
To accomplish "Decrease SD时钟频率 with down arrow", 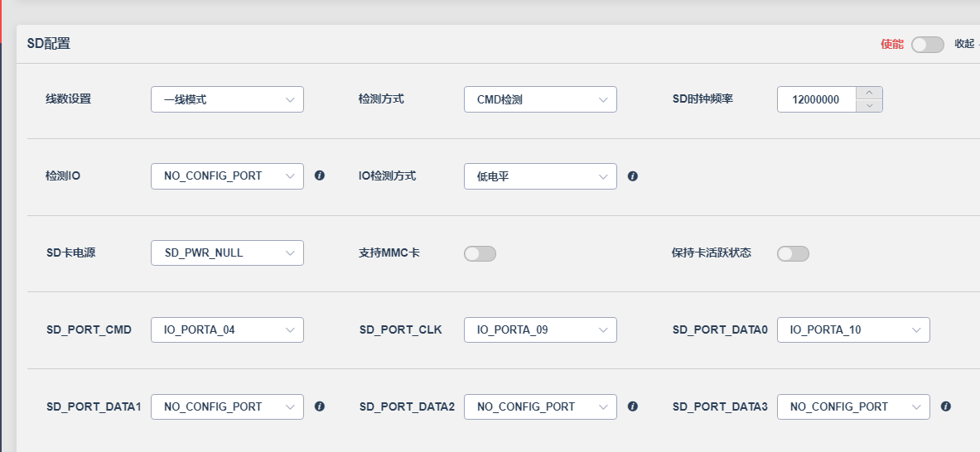I will (869, 105).
